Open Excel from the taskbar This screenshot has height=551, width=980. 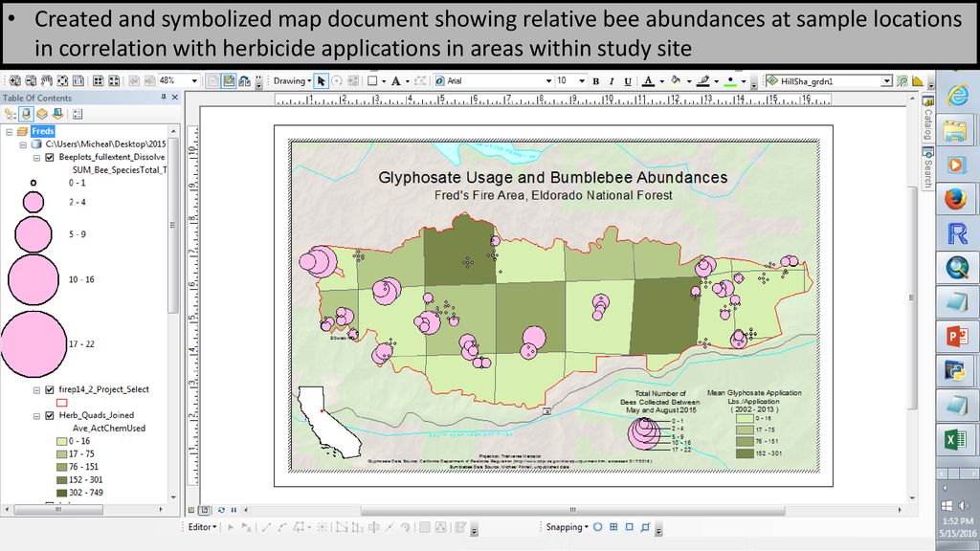(x=956, y=439)
